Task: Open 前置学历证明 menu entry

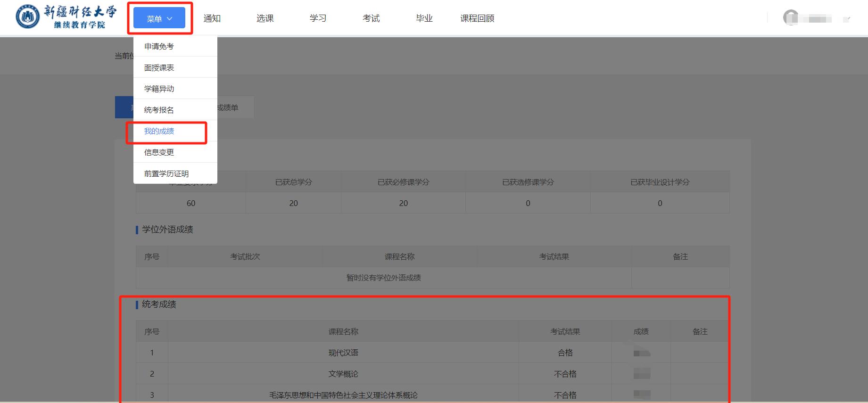Action: (166, 173)
